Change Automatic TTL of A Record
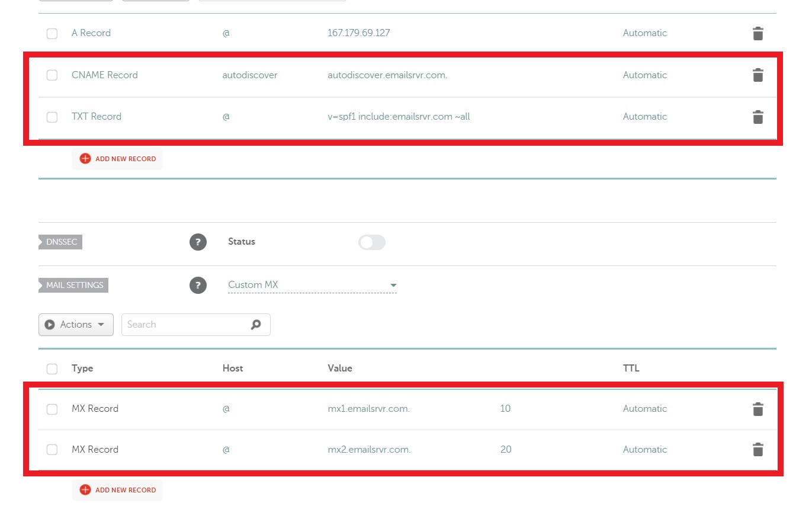 pos(645,33)
